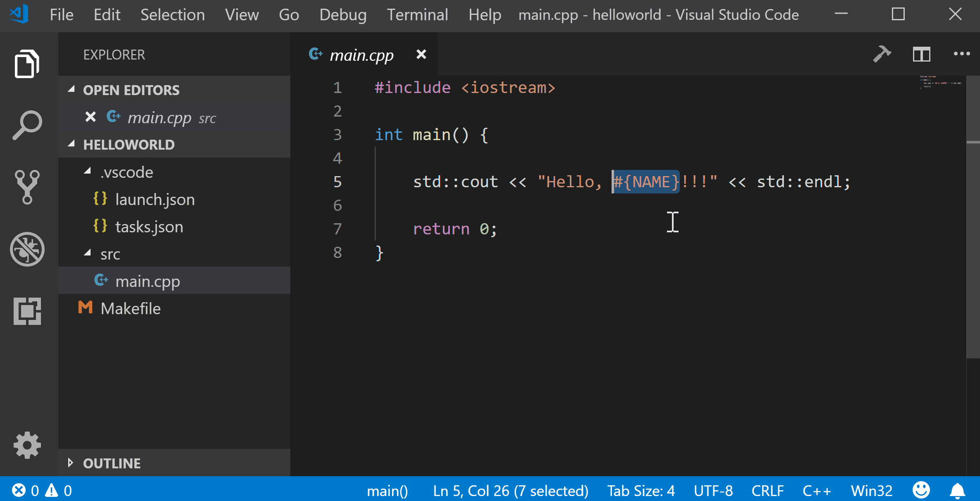
Task: Open the Selection menu
Action: (172, 15)
